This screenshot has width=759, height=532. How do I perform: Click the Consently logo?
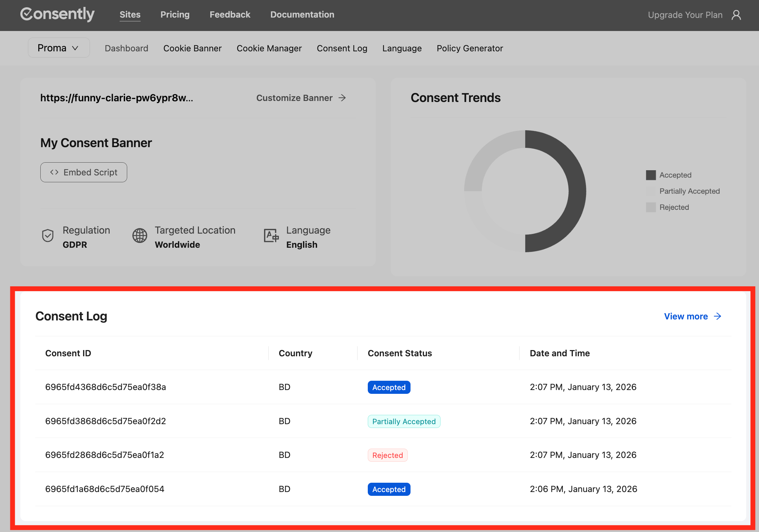point(57,14)
